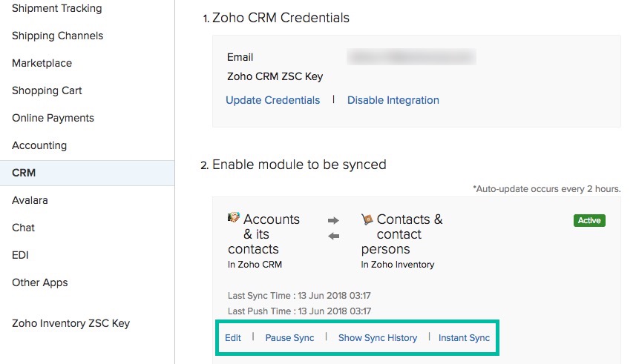Screen dimensions: 636x364
Task: Click the Contacts module icon
Action: click(367, 219)
